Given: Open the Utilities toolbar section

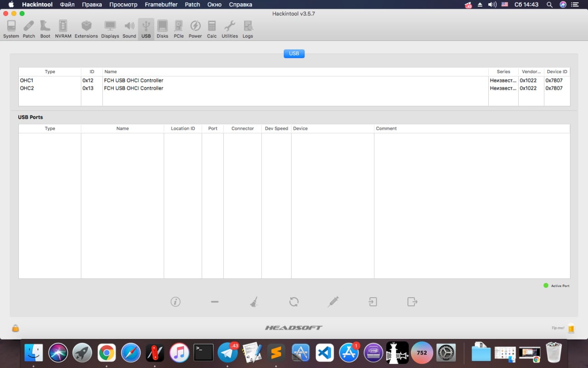Looking at the screenshot, I should coord(230,29).
